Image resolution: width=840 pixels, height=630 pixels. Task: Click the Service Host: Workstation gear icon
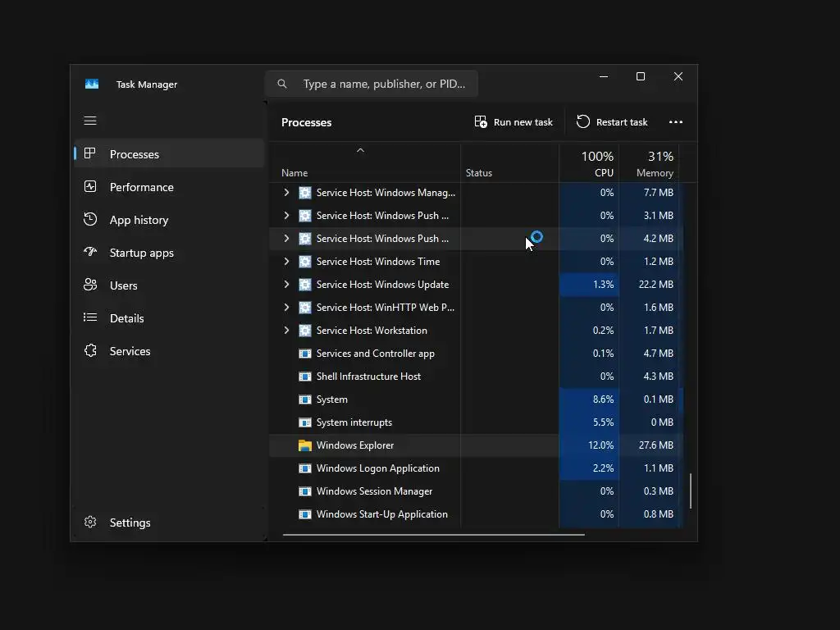[305, 331]
